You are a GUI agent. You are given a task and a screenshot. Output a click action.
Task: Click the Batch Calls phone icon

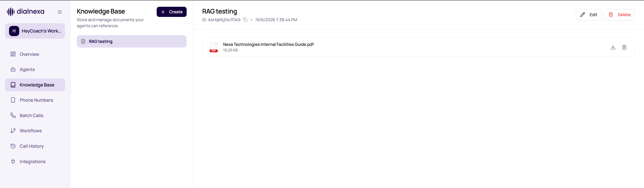click(x=13, y=115)
